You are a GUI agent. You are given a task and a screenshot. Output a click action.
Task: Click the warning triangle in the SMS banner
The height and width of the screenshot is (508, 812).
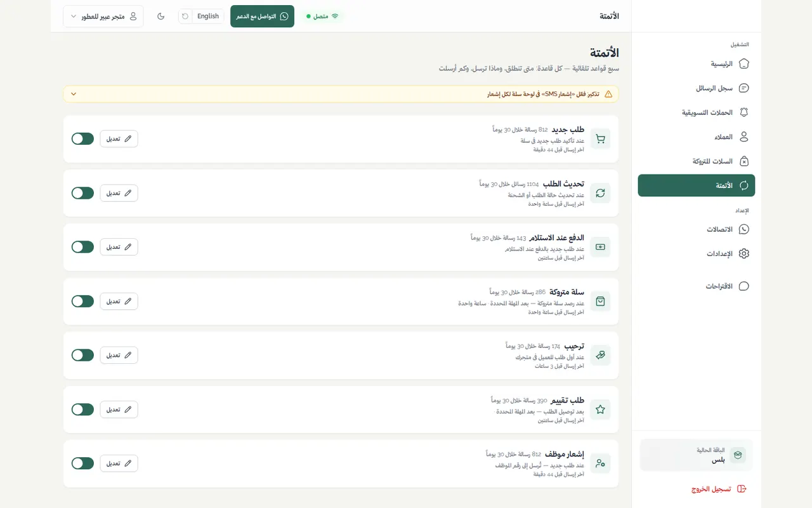(x=608, y=94)
